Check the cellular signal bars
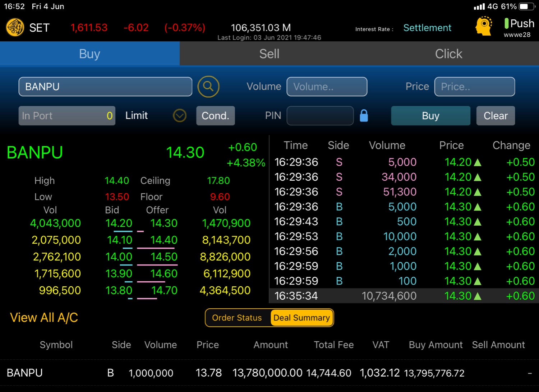539x392 pixels. point(479,6)
